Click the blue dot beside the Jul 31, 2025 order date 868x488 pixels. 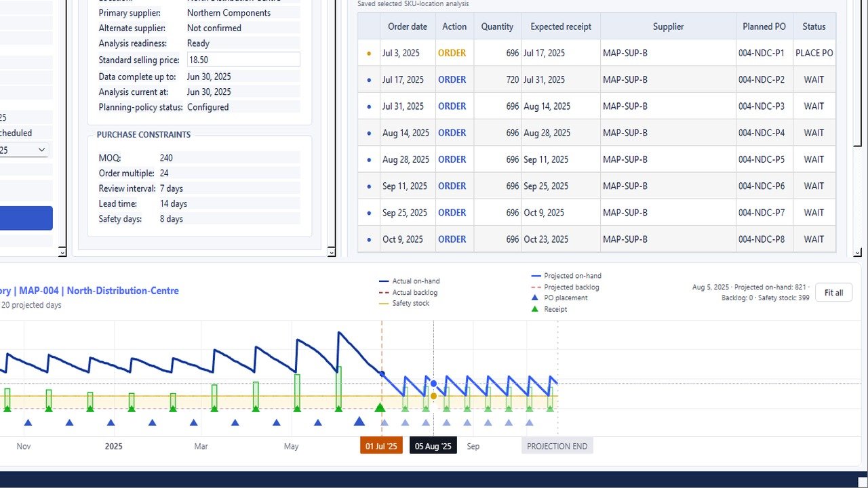(x=369, y=106)
